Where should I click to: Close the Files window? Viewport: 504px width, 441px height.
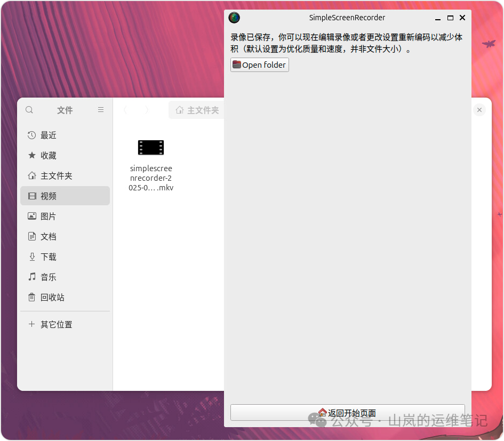pyautogui.click(x=479, y=110)
